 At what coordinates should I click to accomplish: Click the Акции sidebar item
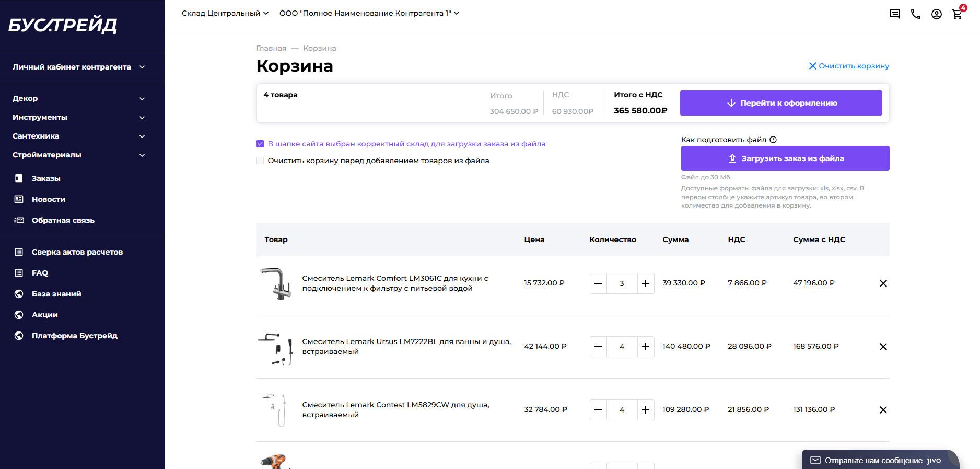45,315
